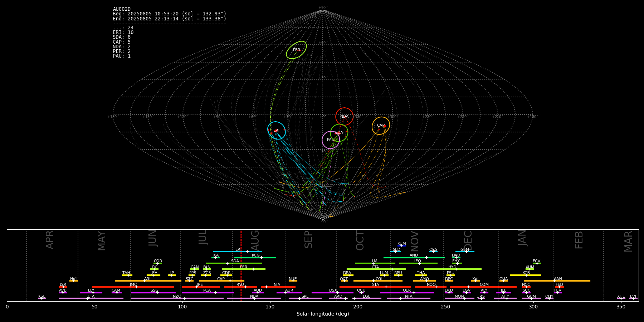
Task: Click the ORS shower bar in timeline
Action: pyautogui.click(x=433, y=252)
